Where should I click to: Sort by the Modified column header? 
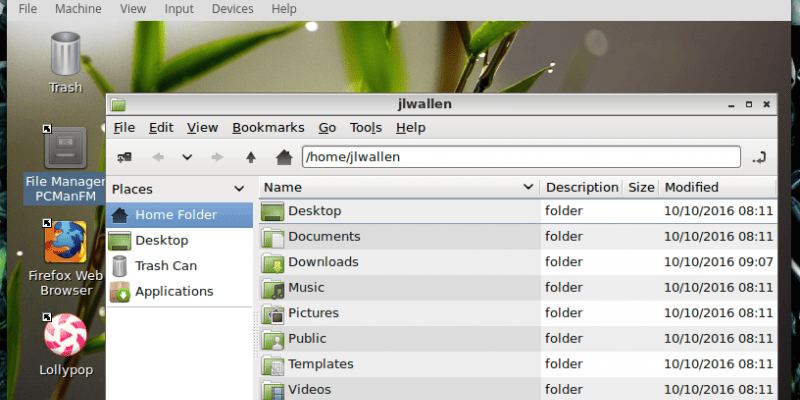(x=718, y=187)
